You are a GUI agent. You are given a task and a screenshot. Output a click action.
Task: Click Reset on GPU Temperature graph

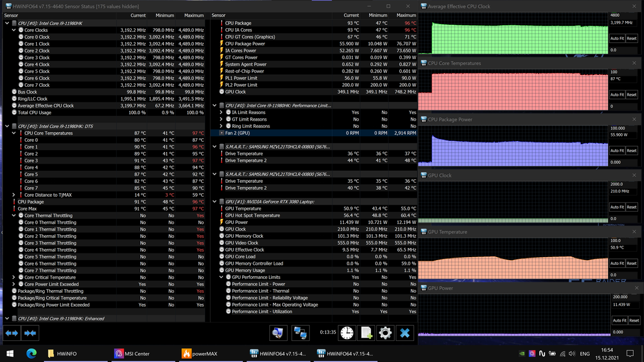coord(632,263)
